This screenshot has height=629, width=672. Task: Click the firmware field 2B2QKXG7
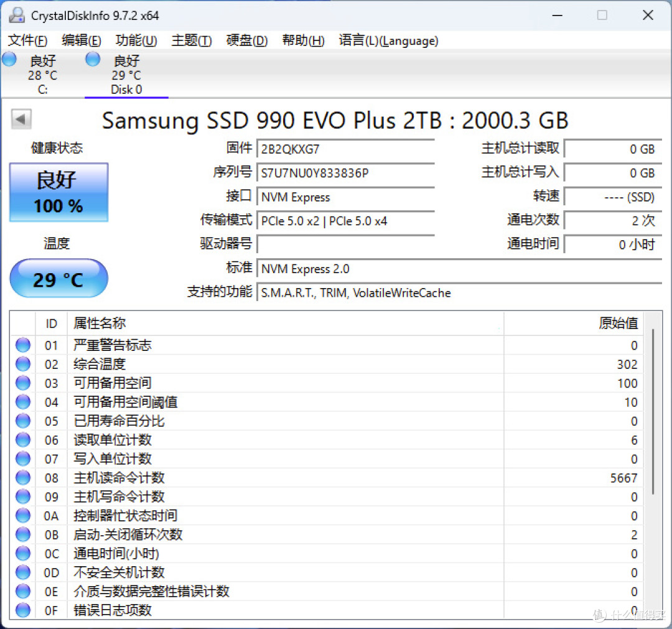pos(345,149)
